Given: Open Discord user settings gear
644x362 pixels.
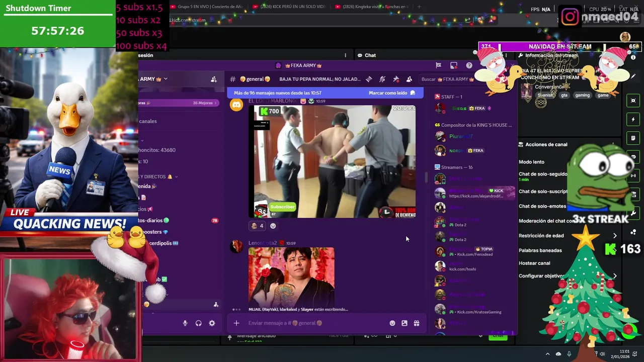Looking at the screenshot, I should (x=212, y=323).
